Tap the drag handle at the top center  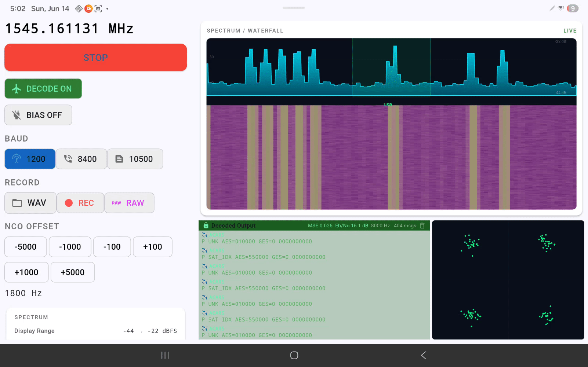(x=294, y=8)
